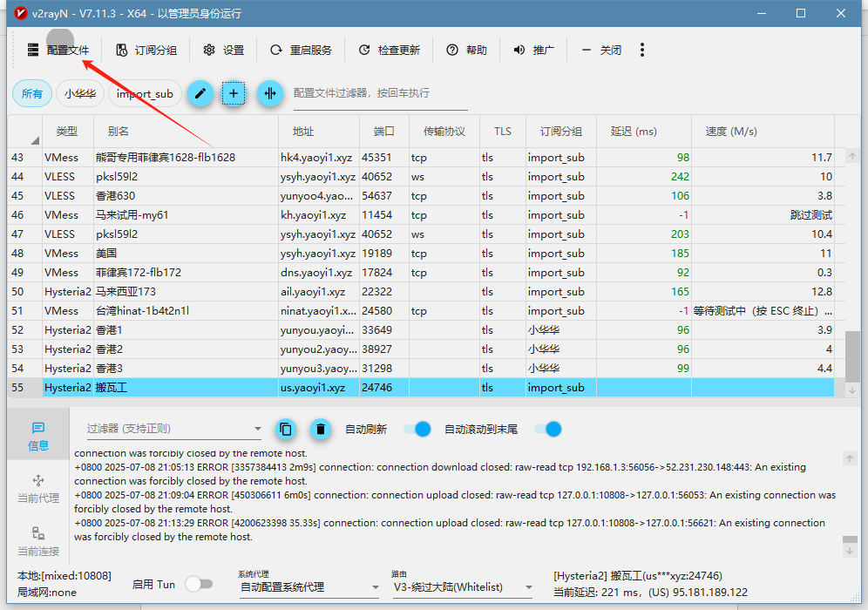Select the 所有 subscription group tab
The image size is (868, 610).
pos(32,93)
